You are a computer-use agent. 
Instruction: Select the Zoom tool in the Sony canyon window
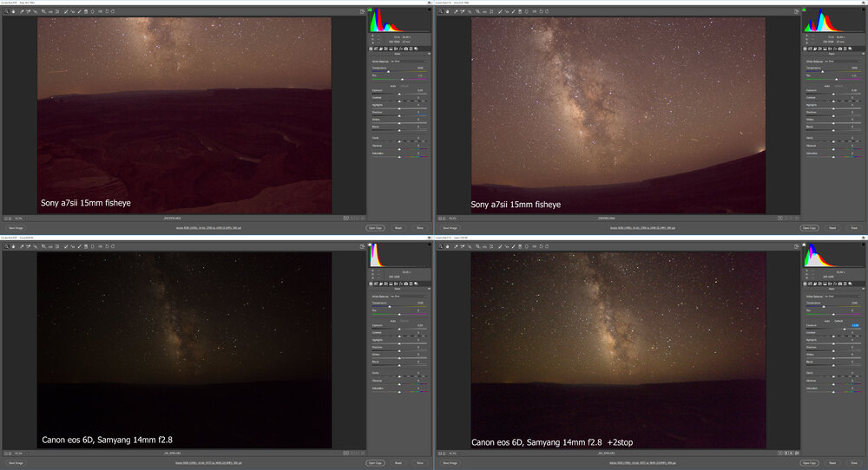[5, 11]
